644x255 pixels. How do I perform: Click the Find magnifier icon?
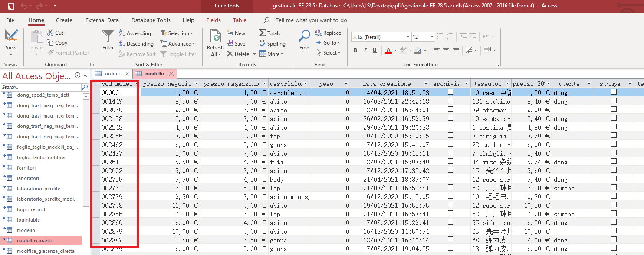(305, 36)
